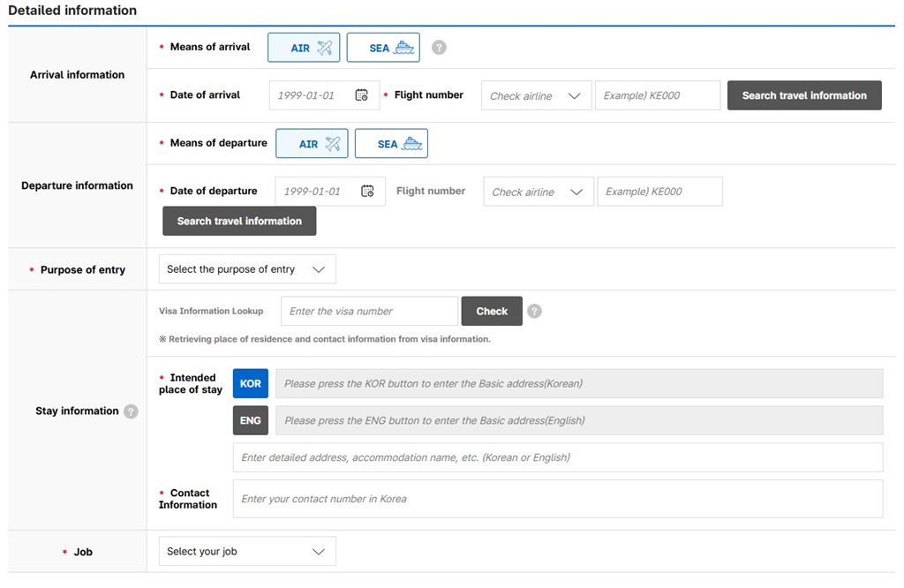This screenshot has width=904, height=588.
Task: Open the arrival Check airline dropdown
Action: pyautogui.click(x=536, y=96)
